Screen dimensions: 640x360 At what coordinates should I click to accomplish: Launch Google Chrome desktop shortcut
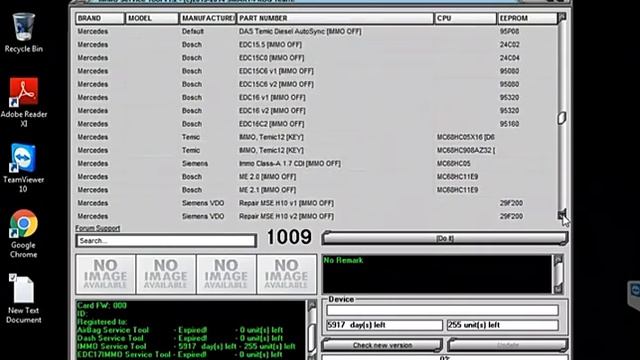[23, 233]
